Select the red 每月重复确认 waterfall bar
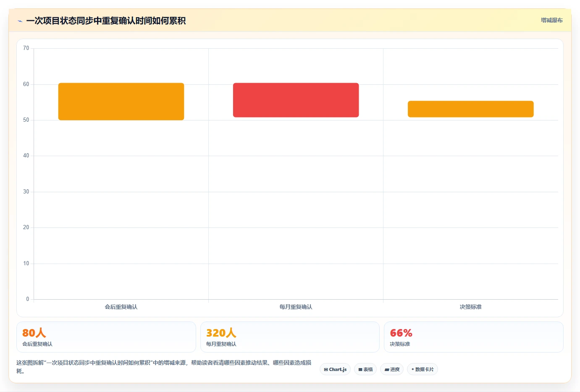The width and height of the screenshot is (580, 392). pyautogui.click(x=296, y=100)
